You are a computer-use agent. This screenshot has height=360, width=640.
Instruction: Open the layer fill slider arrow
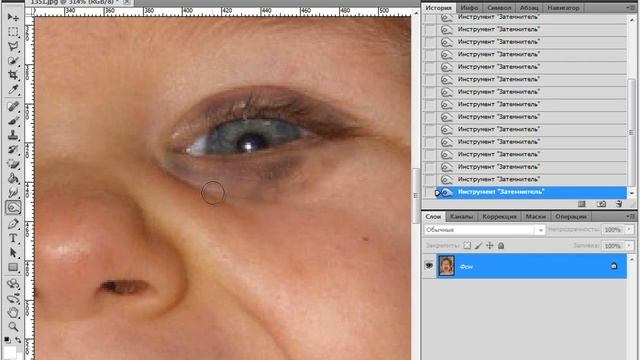pyautogui.click(x=629, y=246)
